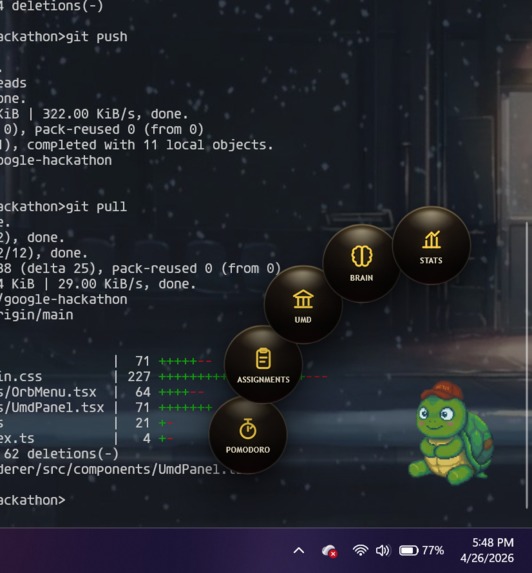The height and width of the screenshot is (573, 532).
Task: Click '29.00 KiB/s, done.' text
Action: (x=127, y=284)
